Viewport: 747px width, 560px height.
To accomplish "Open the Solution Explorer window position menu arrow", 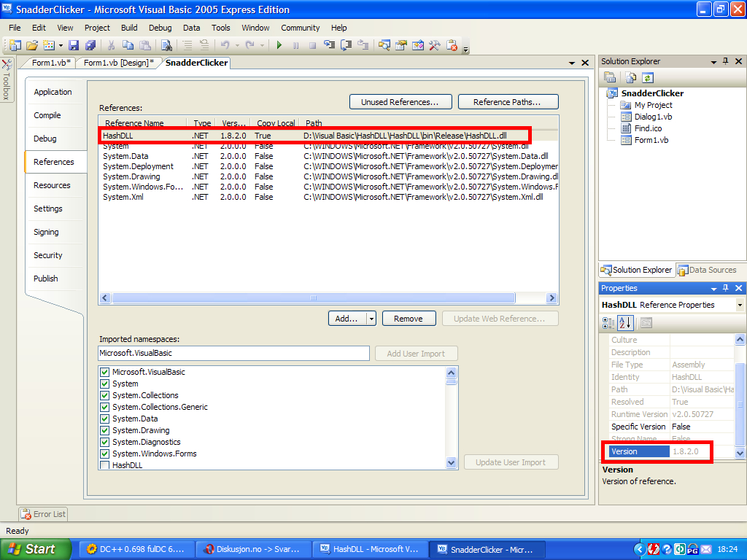I will [x=713, y=62].
